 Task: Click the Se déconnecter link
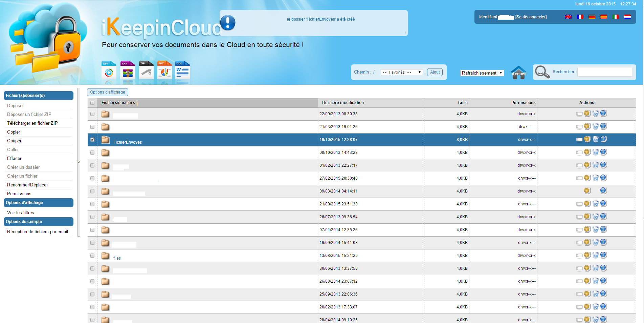tap(531, 17)
